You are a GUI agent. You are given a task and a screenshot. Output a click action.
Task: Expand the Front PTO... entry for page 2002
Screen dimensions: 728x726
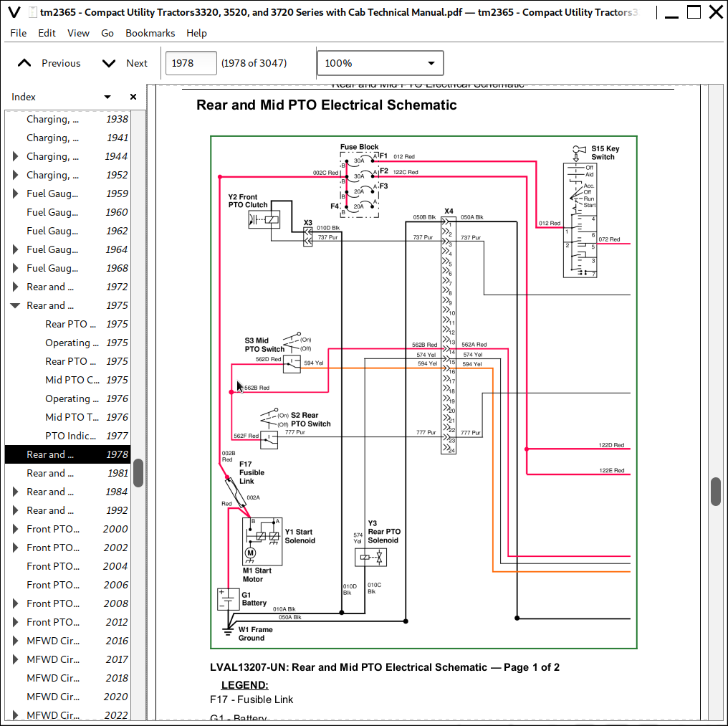coord(15,548)
